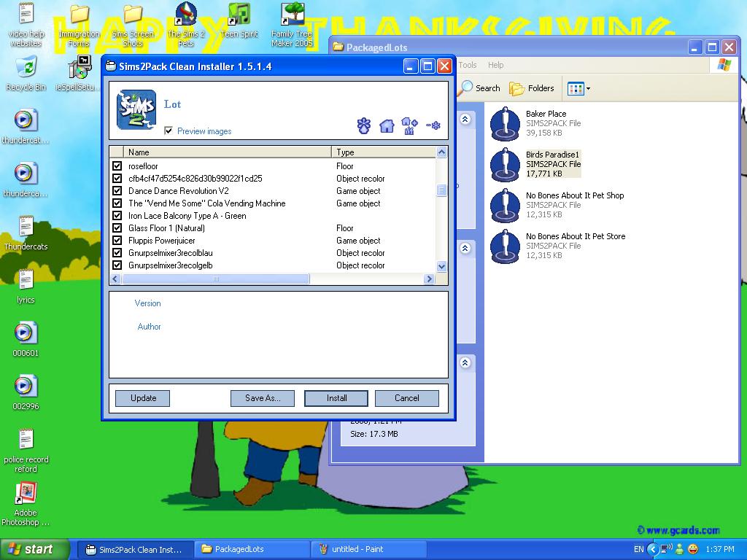Uncheck the Fluppis Powerjuicer checkbox
Image resolution: width=747 pixels, height=560 pixels.
tap(117, 241)
